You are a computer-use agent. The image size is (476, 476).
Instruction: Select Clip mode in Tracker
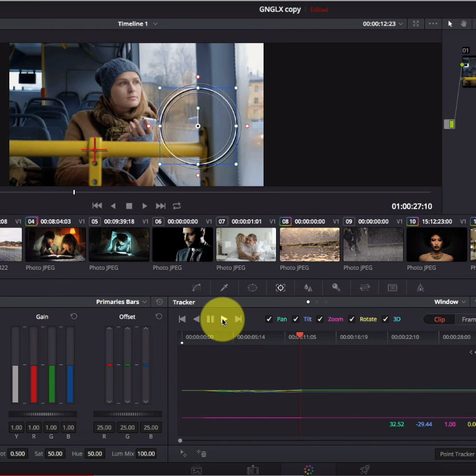439,320
